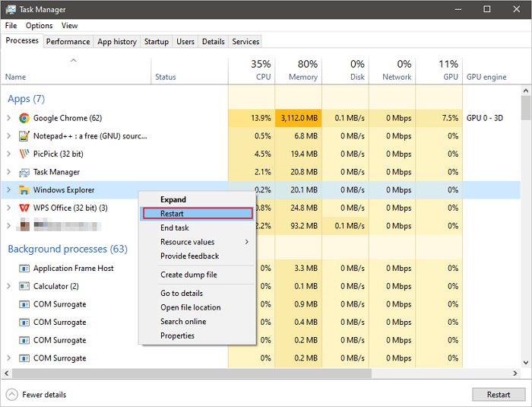Click the Task Manager process icon

pyautogui.click(x=24, y=172)
